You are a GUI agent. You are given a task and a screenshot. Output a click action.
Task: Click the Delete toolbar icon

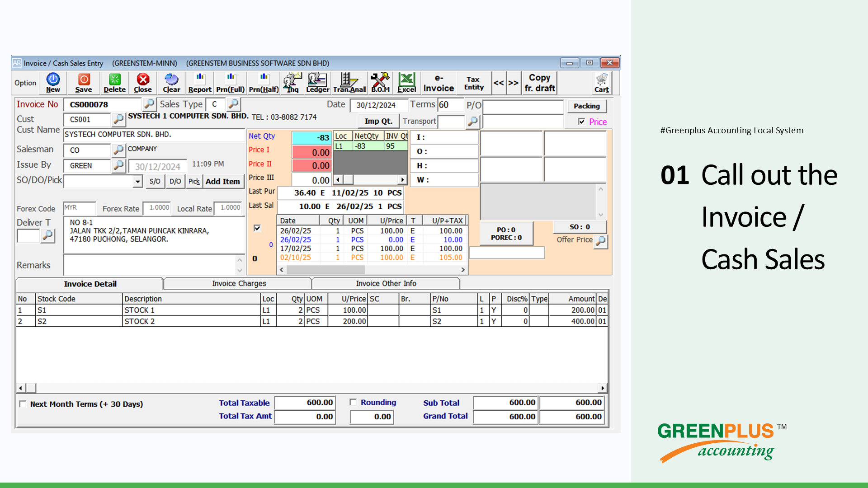click(x=114, y=83)
